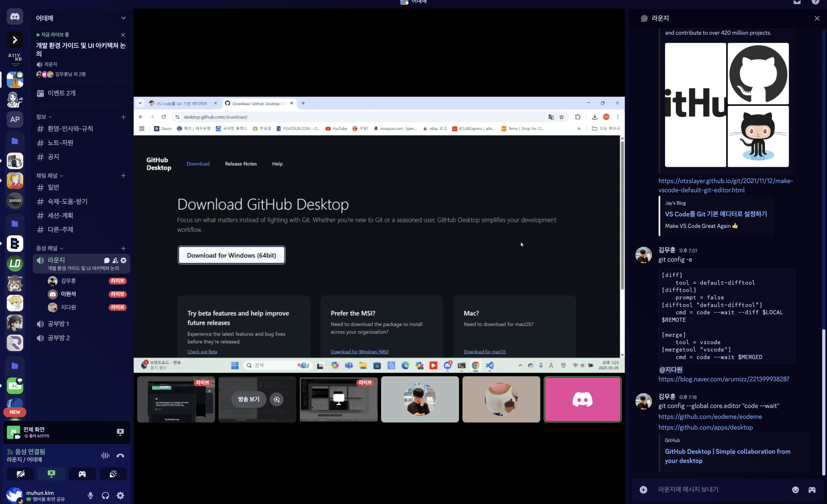Click noise suppression waveform icon
Screen dimensions: 827x504
pos(105,455)
